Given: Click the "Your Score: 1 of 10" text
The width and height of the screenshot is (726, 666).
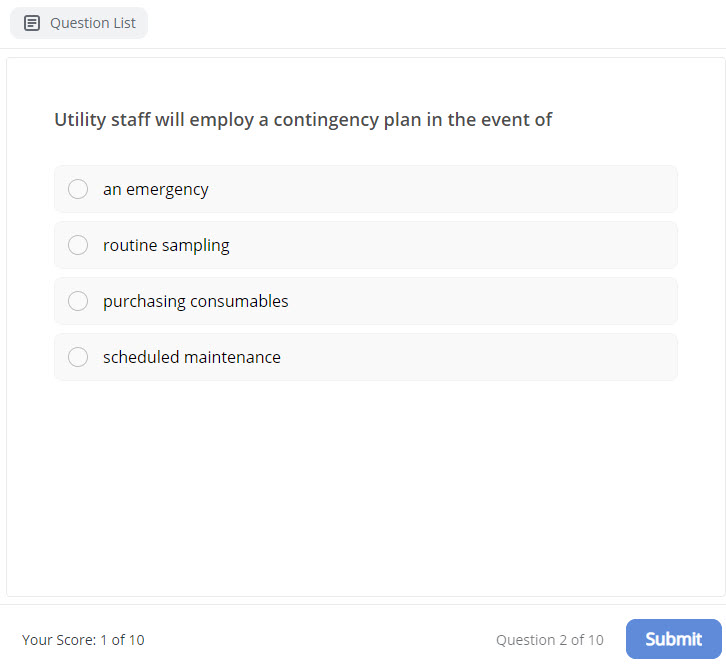Looking at the screenshot, I should coord(83,640).
